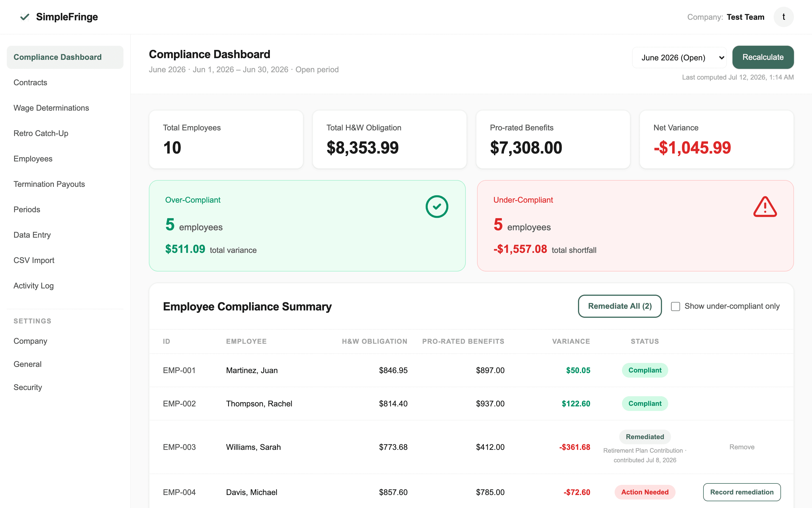
Task: Click variance value $122.60
Action: [576, 404]
